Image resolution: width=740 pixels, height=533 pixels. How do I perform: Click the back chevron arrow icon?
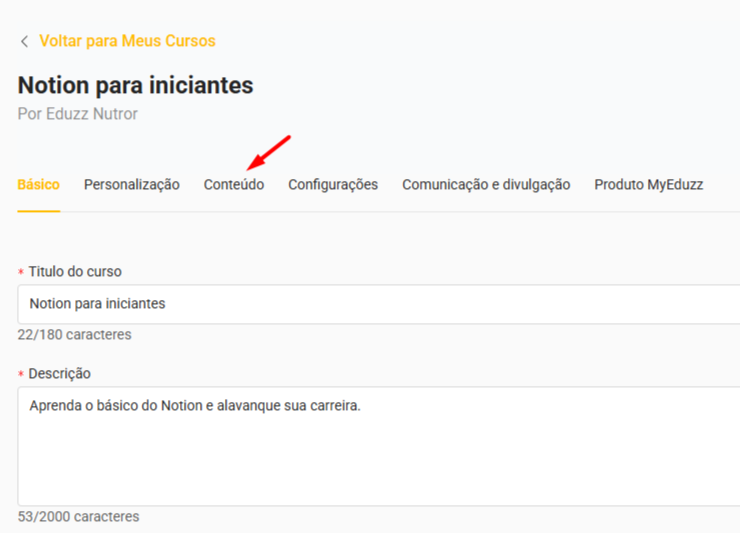pos(25,42)
